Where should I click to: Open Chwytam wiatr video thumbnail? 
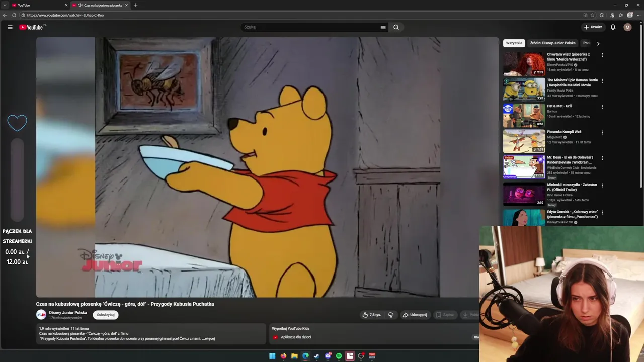[524, 63]
